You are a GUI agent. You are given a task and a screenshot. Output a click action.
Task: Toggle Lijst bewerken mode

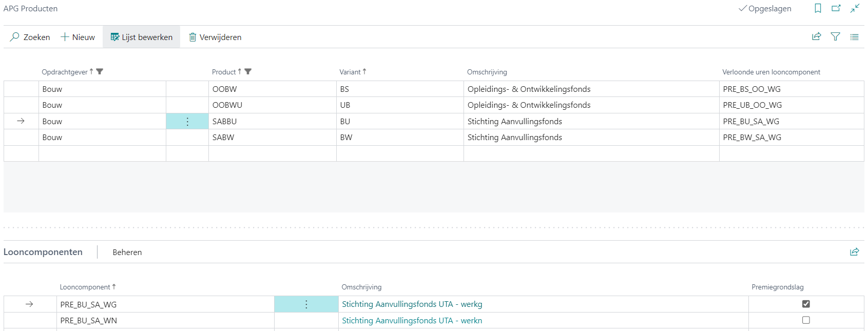pyautogui.click(x=142, y=37)
